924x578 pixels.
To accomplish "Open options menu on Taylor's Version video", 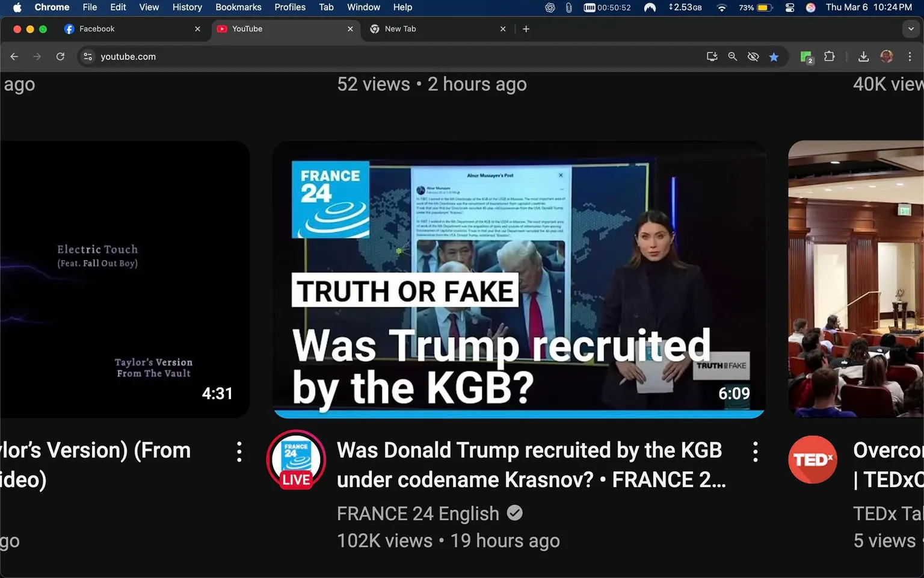I will tap(238, 451).
